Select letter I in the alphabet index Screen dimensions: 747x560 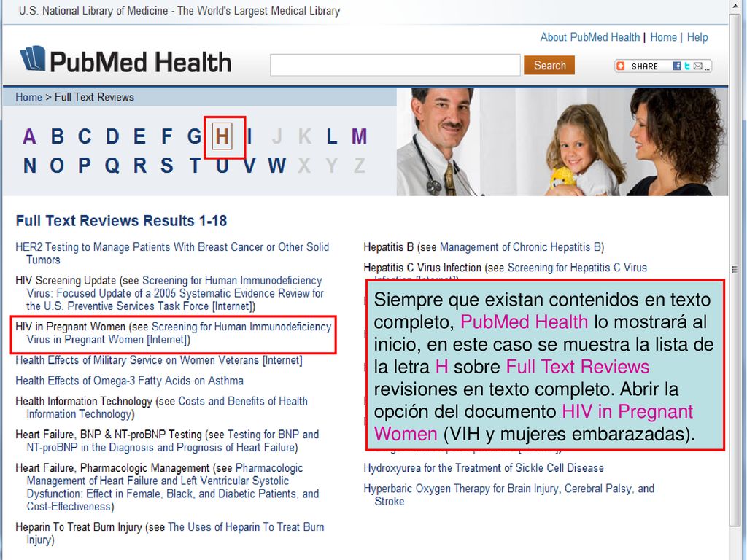pyautogui.click(x=249, y=136)
